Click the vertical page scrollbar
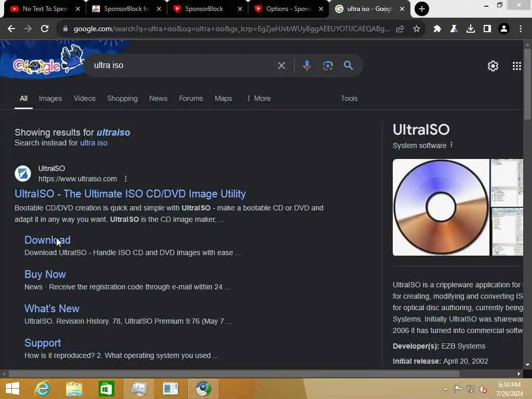 click(x=527, y=84)
